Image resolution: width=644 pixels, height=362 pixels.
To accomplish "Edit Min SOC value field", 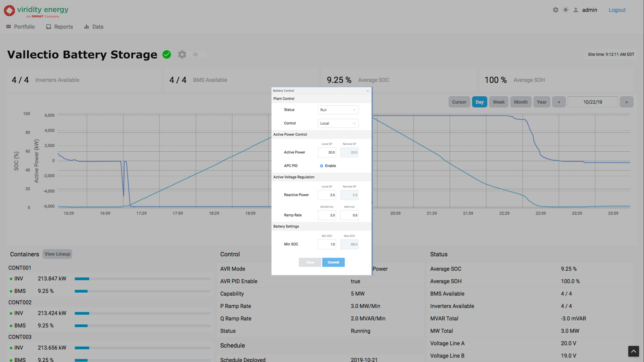I will point(327,244).
